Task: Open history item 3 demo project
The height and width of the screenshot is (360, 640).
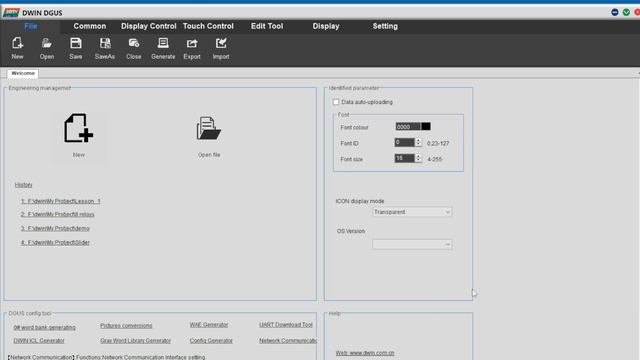Action: [x=55, y=229]
